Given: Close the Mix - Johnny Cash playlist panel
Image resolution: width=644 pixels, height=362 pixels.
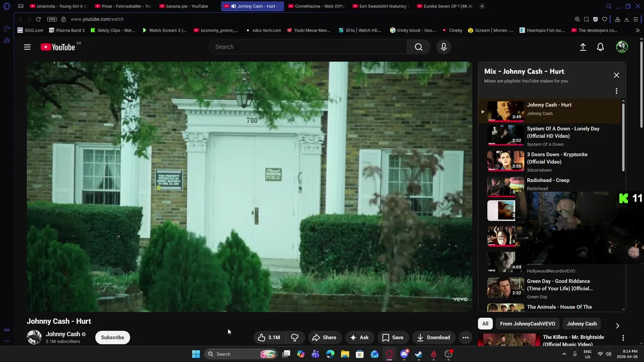Looking at the screenshot, I should tap(616, 75).
